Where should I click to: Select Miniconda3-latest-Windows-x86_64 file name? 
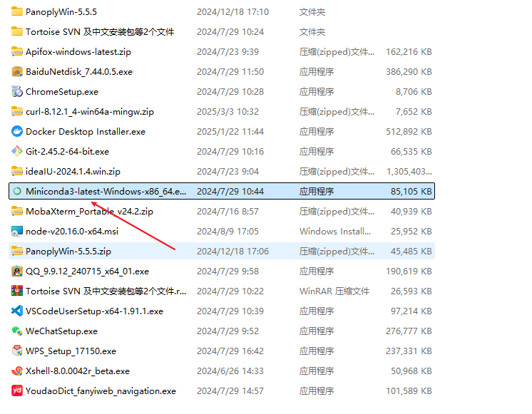[106, 191]
